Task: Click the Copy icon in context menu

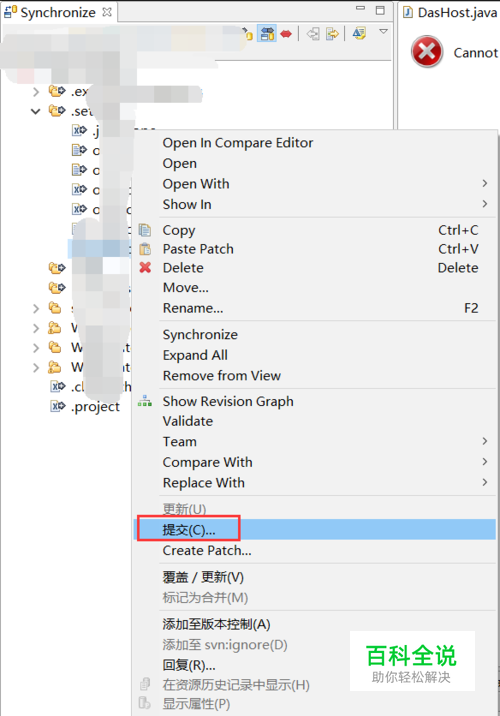Action: (x=145, y=230)
